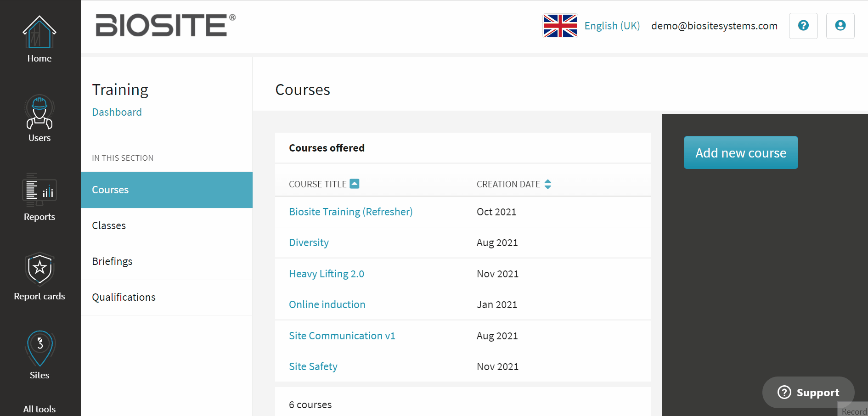Click the Training section heading

point(120,90)
